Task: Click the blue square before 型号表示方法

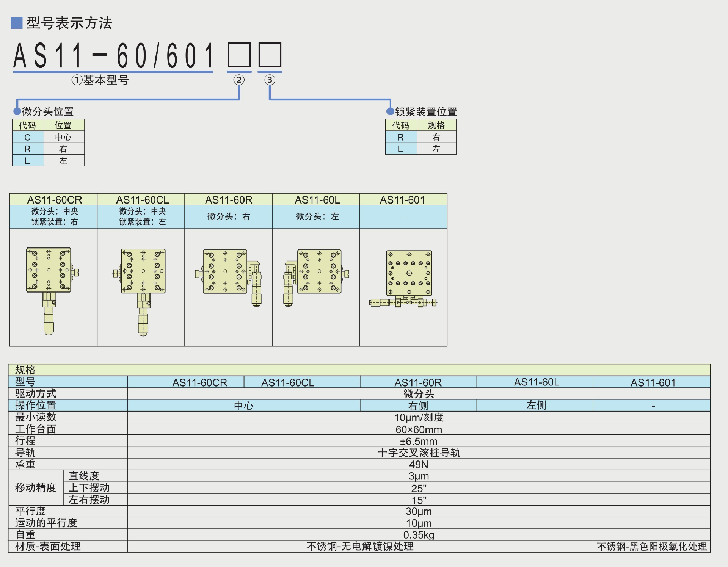Action: [x=17, y=23]
